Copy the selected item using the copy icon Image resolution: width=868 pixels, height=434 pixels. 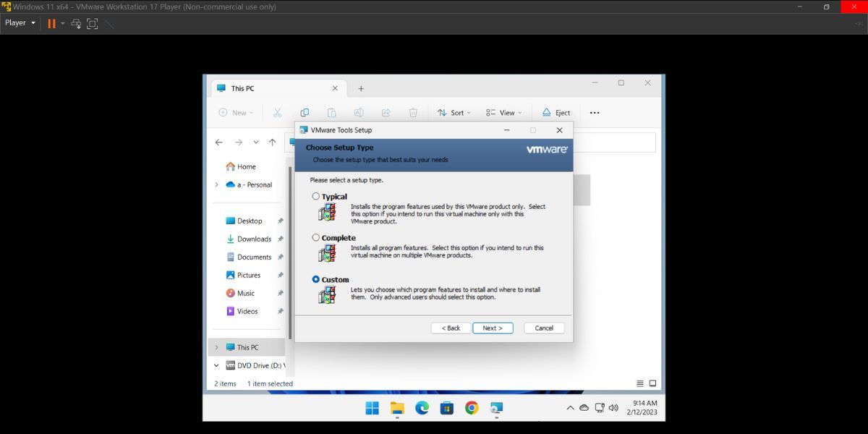(x=305, y=112)
